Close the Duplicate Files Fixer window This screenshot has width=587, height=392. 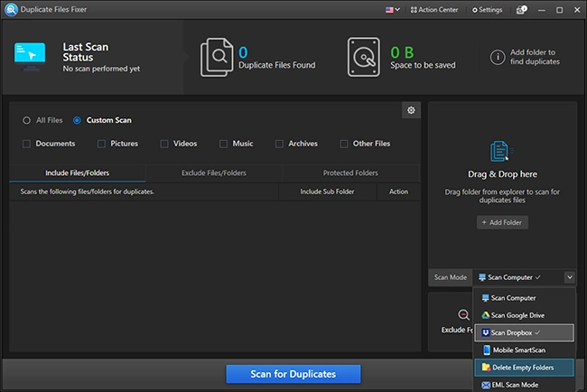[x=577, y=10]
